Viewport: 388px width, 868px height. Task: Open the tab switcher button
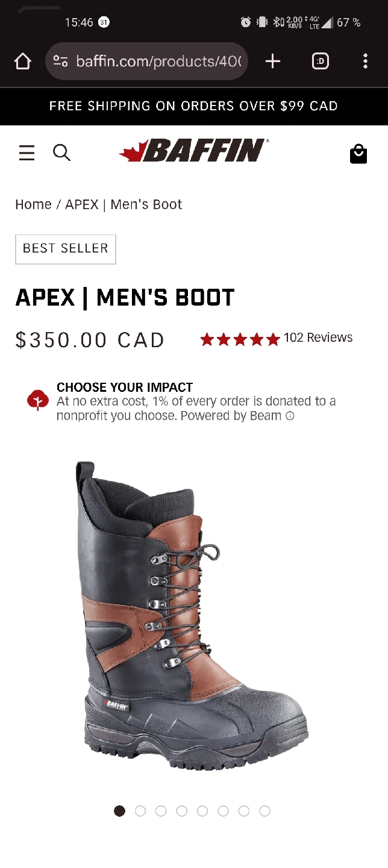point(320,61)
